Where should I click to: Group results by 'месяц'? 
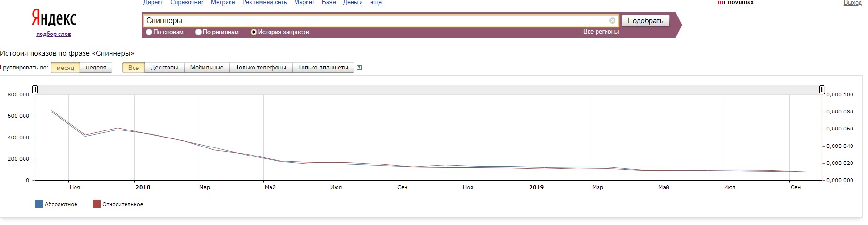tap(65, 68)
